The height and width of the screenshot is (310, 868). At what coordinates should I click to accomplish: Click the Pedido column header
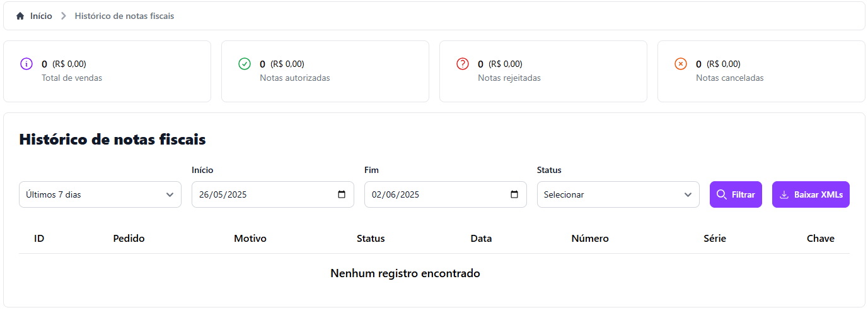pyautogui.click(x=129, y=239)
